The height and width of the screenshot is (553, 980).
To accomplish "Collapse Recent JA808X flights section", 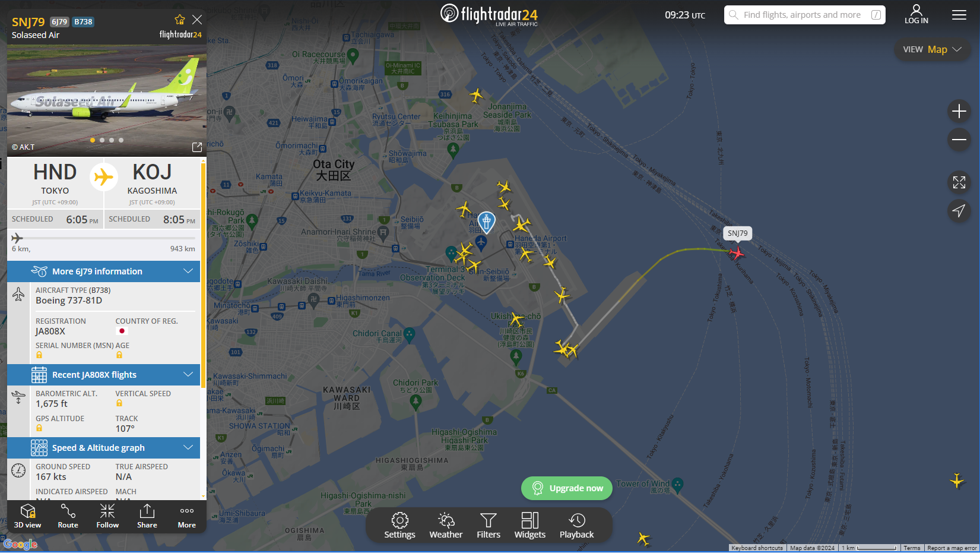I will tap(103, 375).
